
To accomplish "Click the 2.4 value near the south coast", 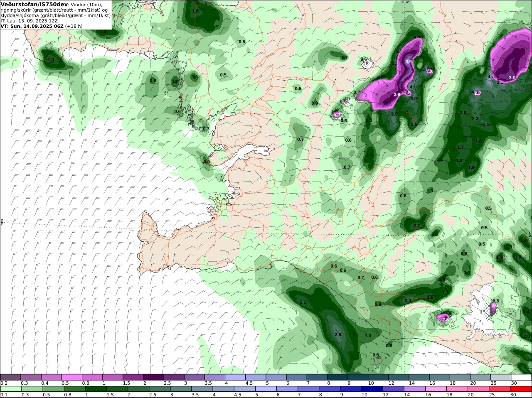I will (x=408, y=300).
